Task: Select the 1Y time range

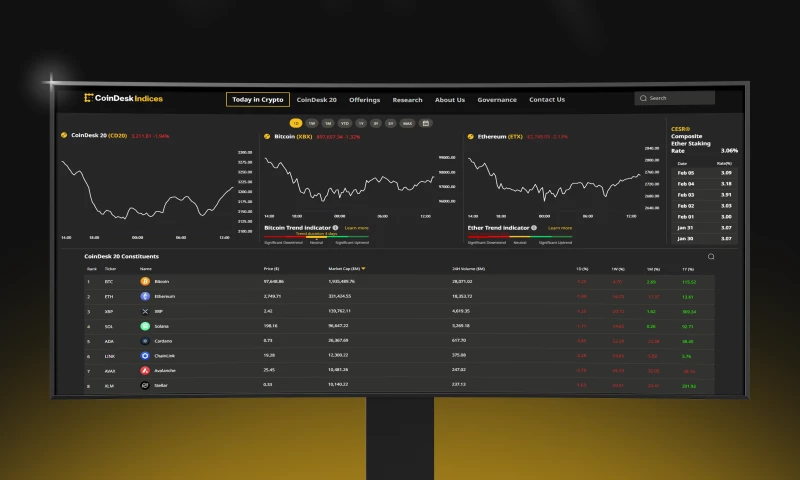Action: point(361,123)
